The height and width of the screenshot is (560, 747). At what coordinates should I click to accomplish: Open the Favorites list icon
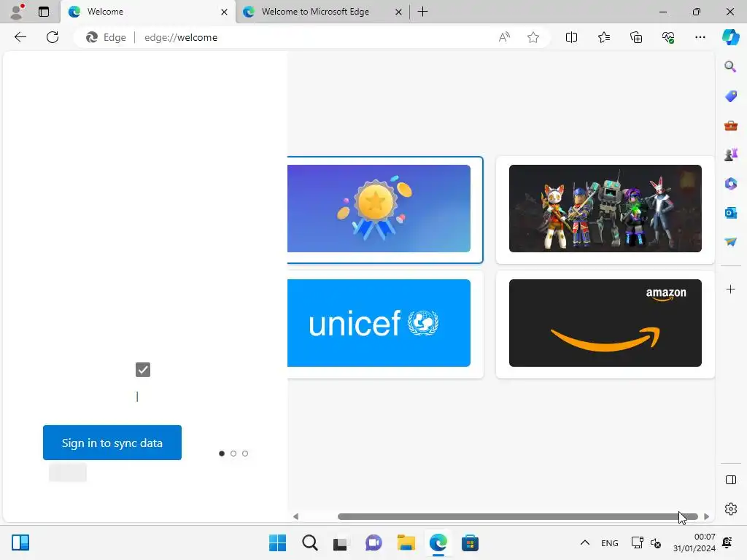point(603,37)
